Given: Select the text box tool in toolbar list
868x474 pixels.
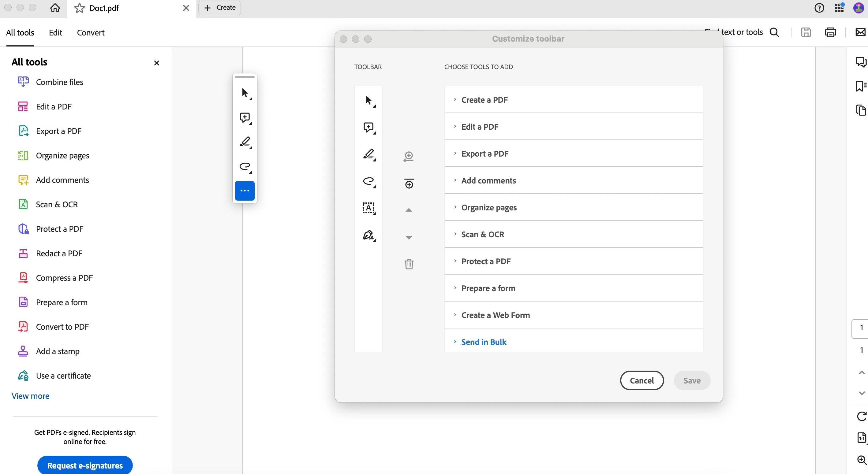Looking at the screenshot, I should 369,208.
